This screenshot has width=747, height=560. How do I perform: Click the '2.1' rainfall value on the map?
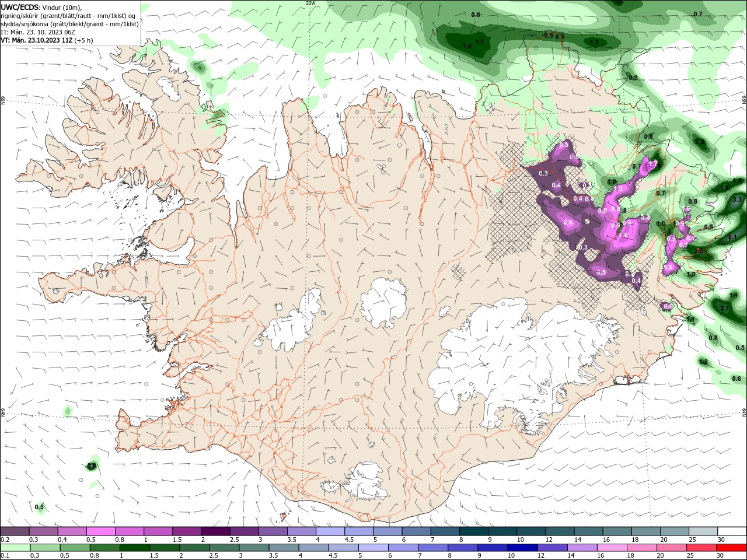tap(725, 308)
